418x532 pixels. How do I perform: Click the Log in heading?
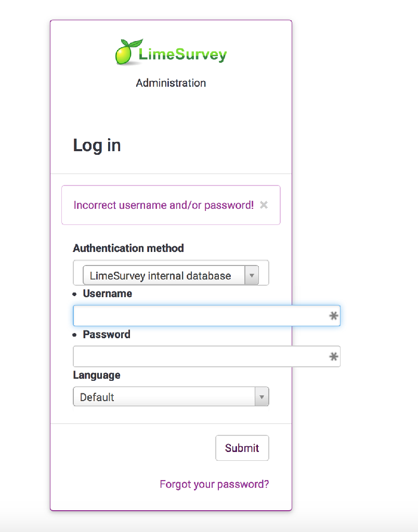(97, 145)
